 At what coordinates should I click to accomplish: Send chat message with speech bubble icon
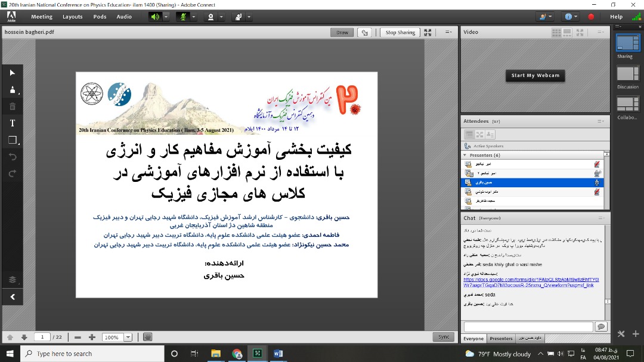601,326
